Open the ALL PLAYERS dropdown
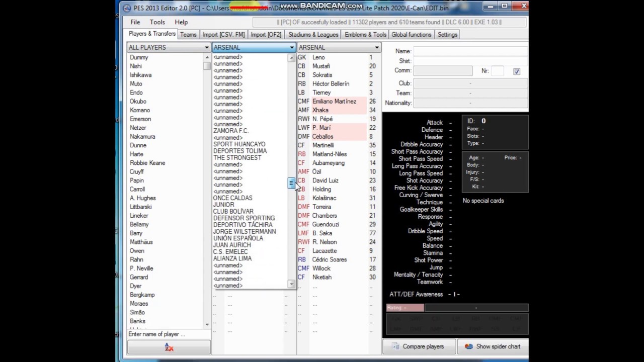This screenshot has width=644, height=362. tap(169, 47)
